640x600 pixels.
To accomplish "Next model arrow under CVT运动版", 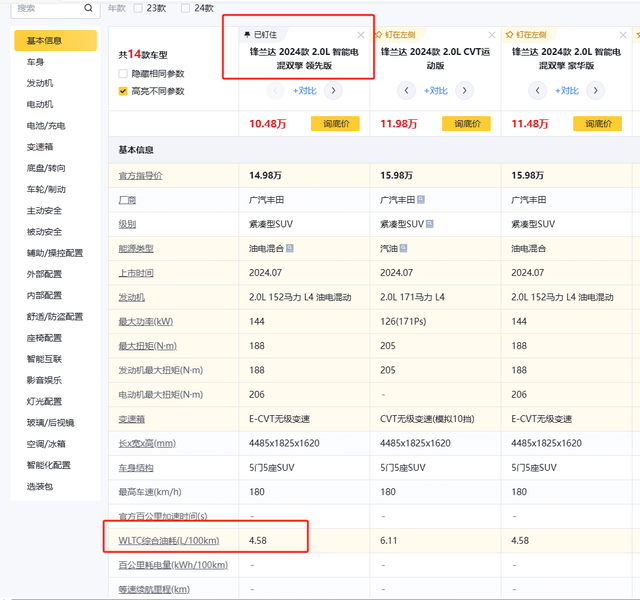I will click(x=464, y=91).
